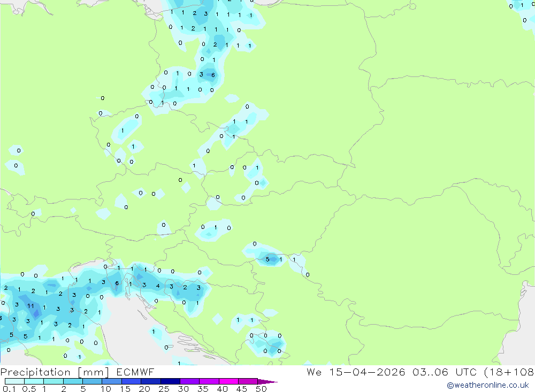This screenshot has width=535, height=392.
Task: Click the 'Precipitation [mm] ECMWF' title text
Action: [77, 372]
